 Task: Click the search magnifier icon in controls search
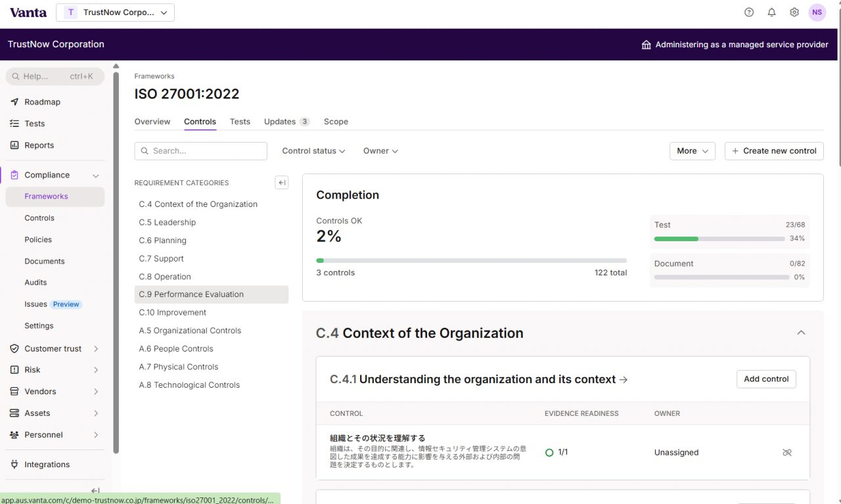(145, 151)
